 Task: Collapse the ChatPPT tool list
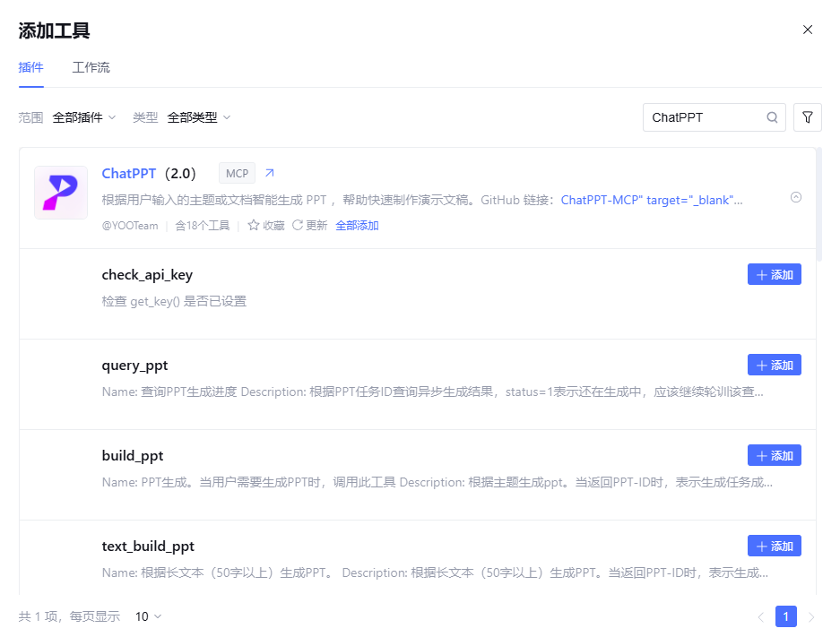point(796,198)
